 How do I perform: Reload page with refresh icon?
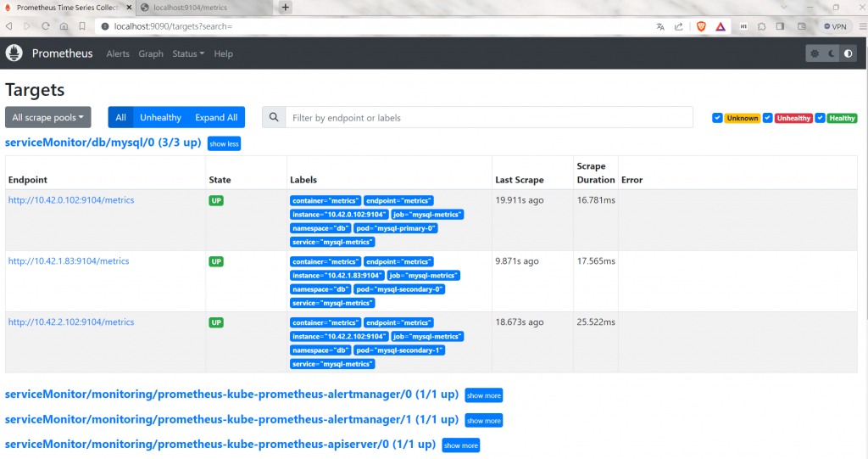click(x=46, y=26)
